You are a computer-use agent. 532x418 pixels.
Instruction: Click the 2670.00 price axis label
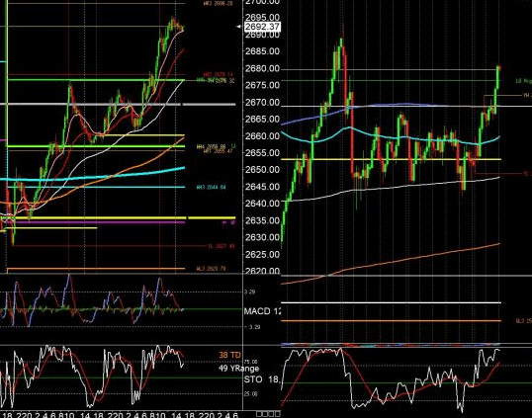262,102
